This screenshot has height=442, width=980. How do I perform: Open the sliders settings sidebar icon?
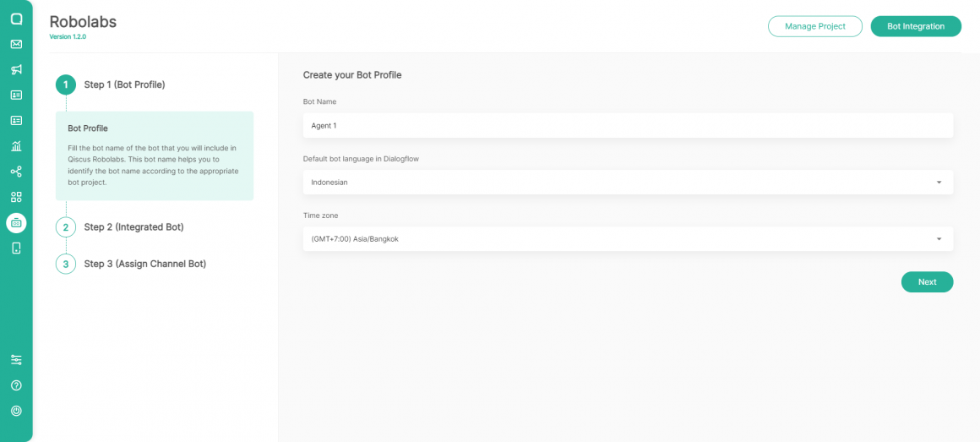16,360
